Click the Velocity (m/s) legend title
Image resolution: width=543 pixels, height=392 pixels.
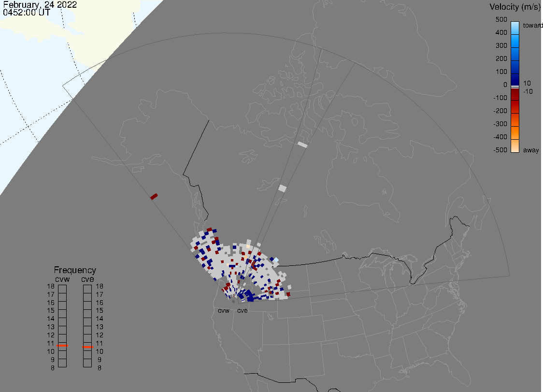pos(515,7)
